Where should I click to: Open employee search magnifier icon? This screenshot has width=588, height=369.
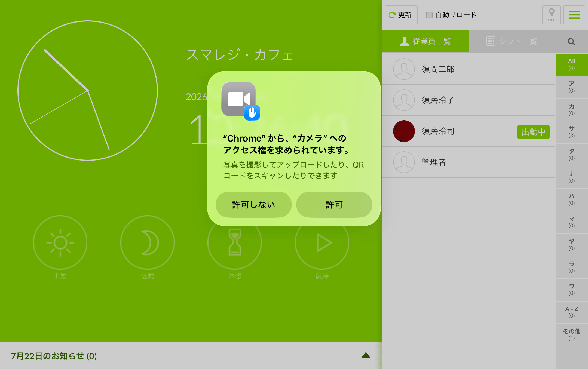(571, 42)
